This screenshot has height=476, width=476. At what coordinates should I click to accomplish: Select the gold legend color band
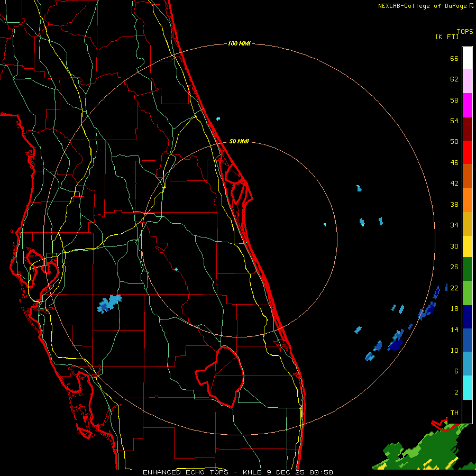coord(467,224)
